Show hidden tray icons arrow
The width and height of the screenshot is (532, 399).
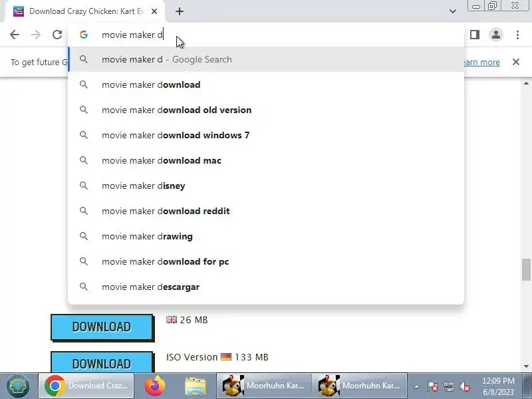[x=417, y=386]
